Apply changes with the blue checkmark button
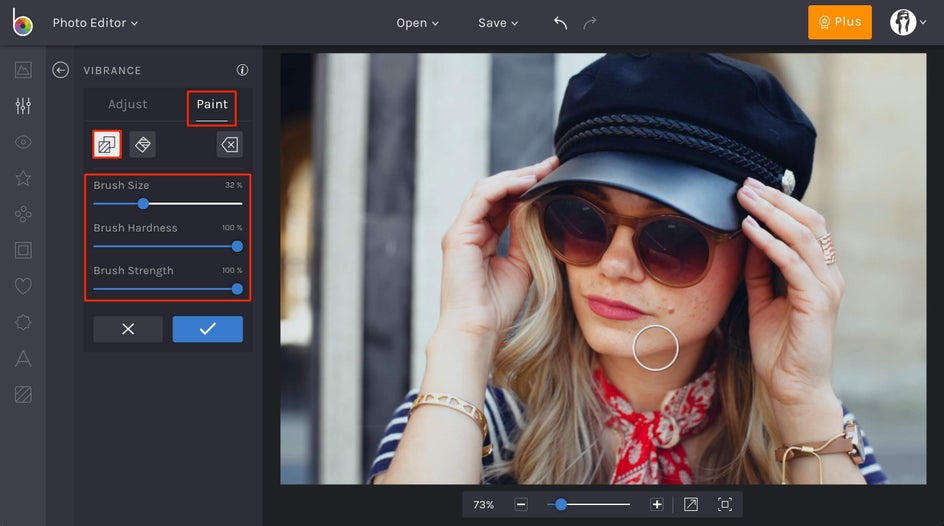Viewport: 944px width, 526px height. pos(207,329)
